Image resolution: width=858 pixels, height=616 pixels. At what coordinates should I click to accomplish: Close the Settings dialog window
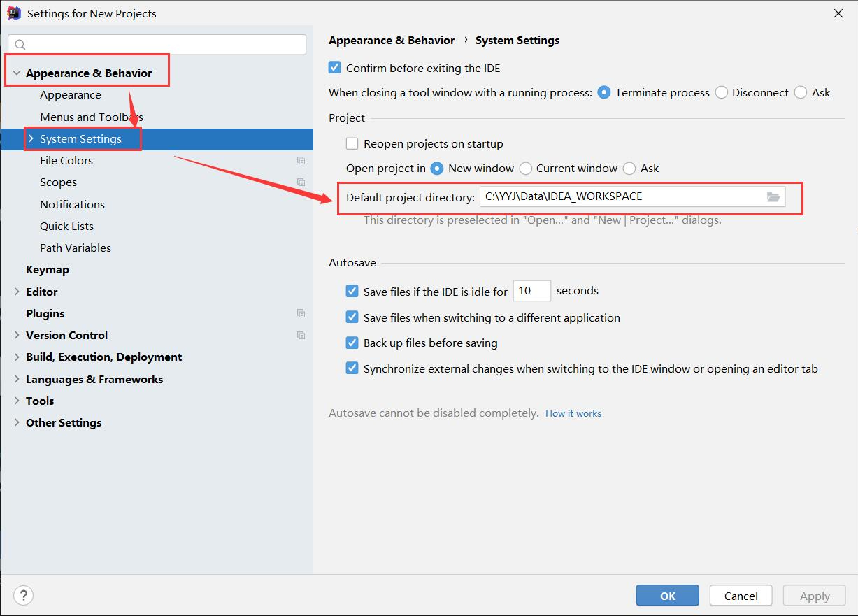(838, 13)
